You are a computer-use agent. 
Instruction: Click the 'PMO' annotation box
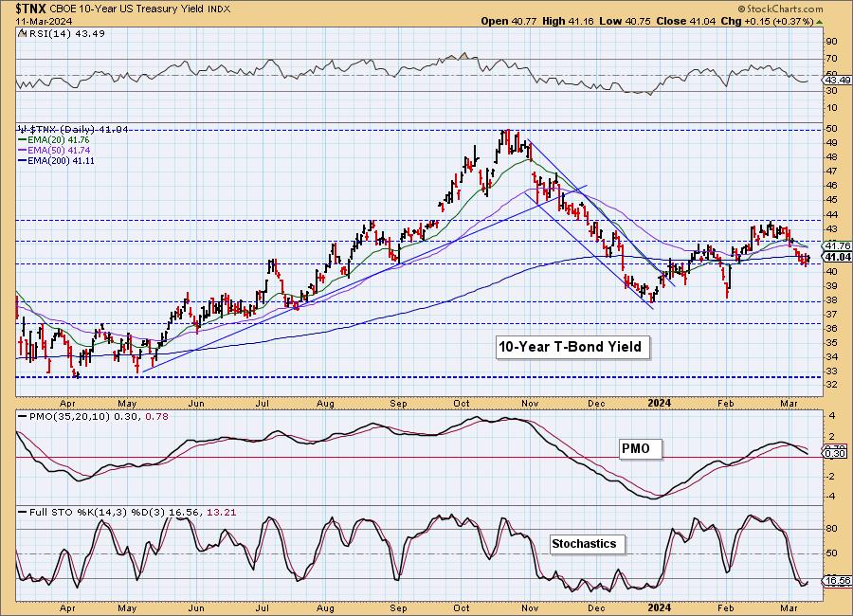point(641,449)
